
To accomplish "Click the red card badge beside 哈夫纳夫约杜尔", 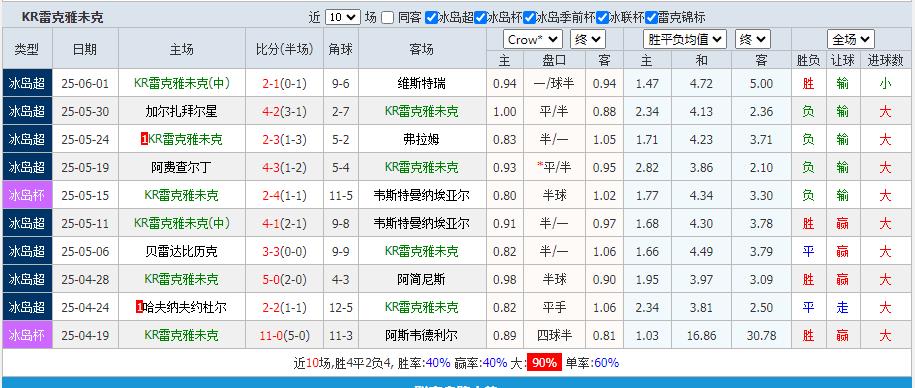I will point(139,307).
